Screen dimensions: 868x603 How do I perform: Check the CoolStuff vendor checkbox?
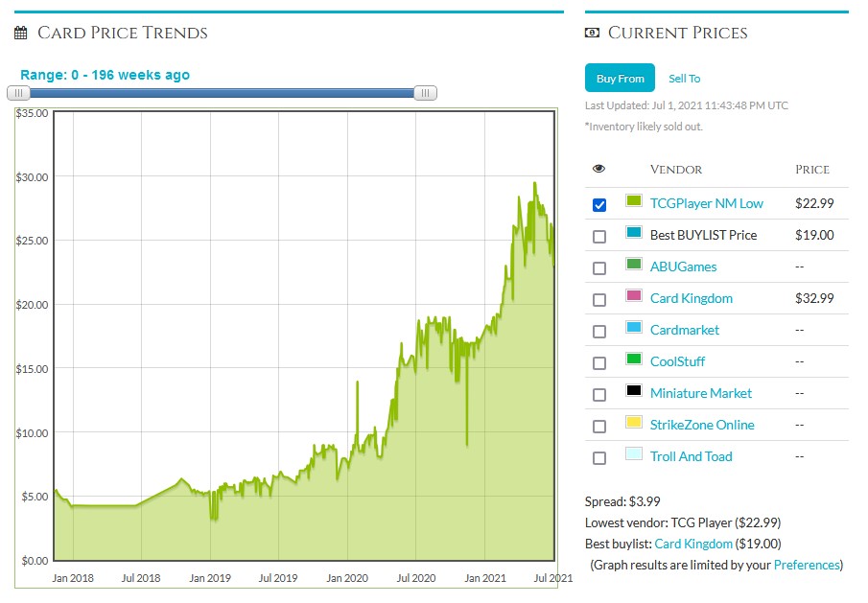click(x=598, y=363)
